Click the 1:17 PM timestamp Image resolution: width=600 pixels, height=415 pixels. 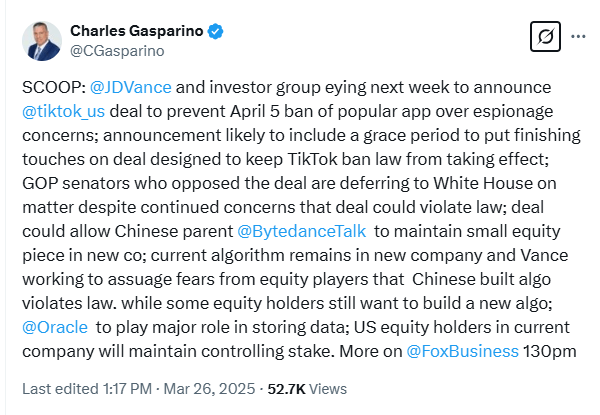(127, 389)
